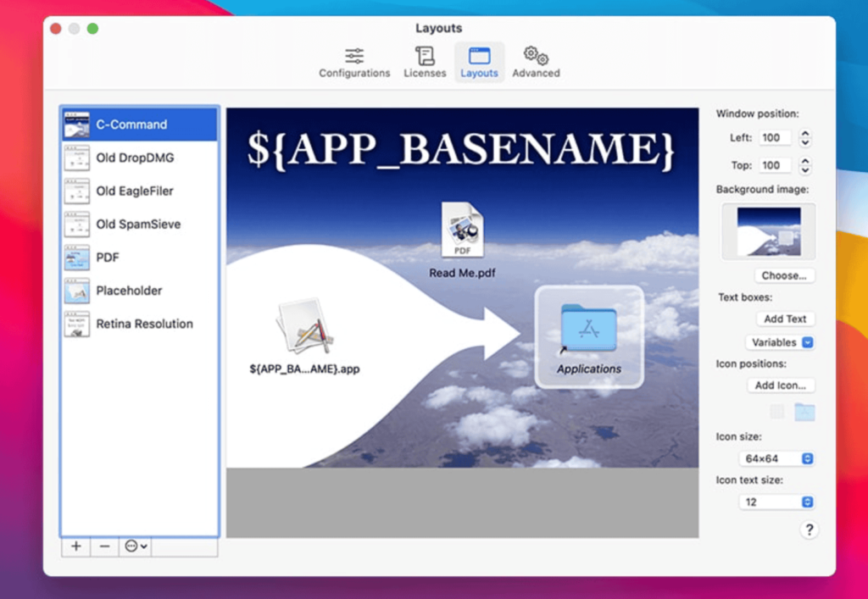Open the Icon size dropdown showing 64×64
868x599 pixels.
pyautogui.click(x=776, y=458)
